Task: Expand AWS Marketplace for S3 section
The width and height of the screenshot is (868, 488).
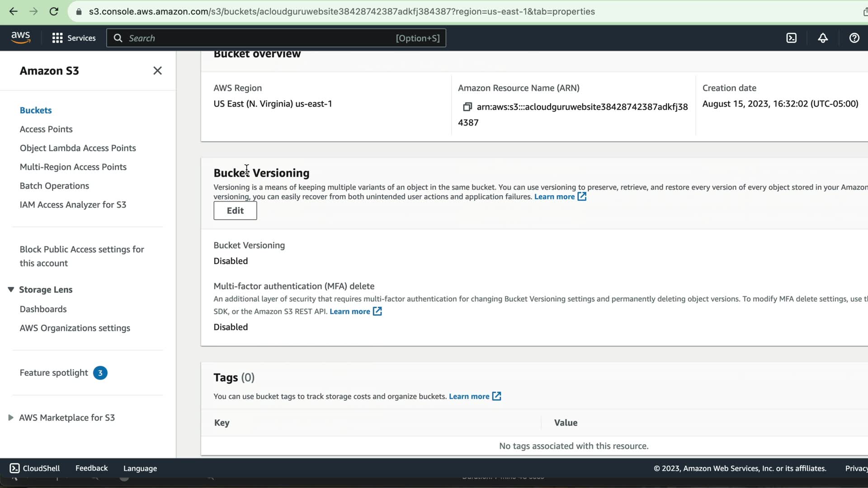Action: click(x=11, y=418)
